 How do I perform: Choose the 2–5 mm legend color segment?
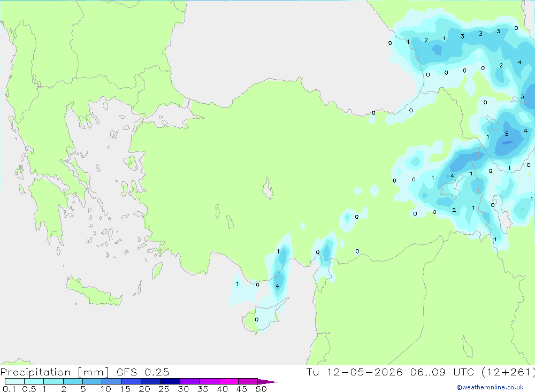pyautogui.click(x=73, y=381)
